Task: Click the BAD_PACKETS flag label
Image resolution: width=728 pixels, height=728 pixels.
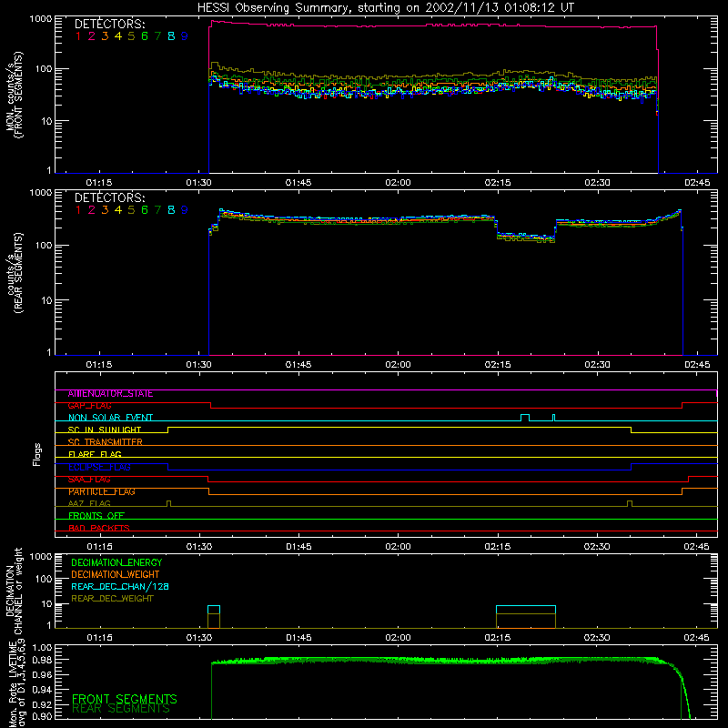Action: point(99,528)
